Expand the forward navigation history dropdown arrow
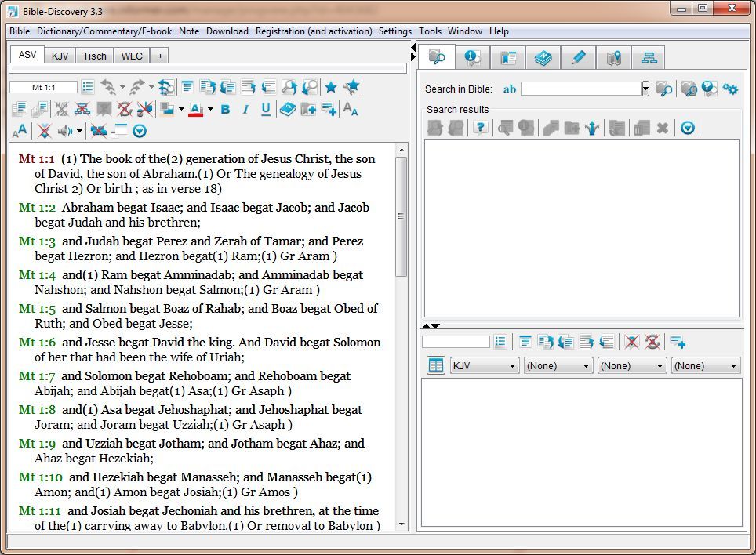 pos(151,87)
